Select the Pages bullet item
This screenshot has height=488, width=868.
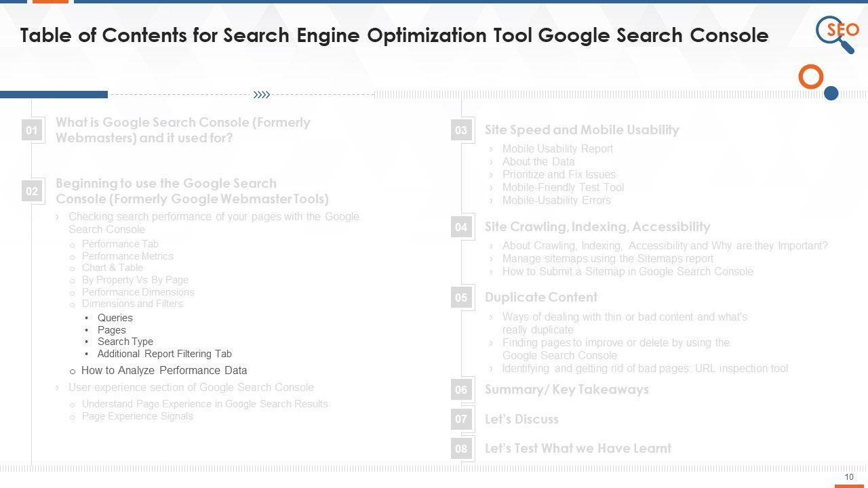click(x=111, y=330)
